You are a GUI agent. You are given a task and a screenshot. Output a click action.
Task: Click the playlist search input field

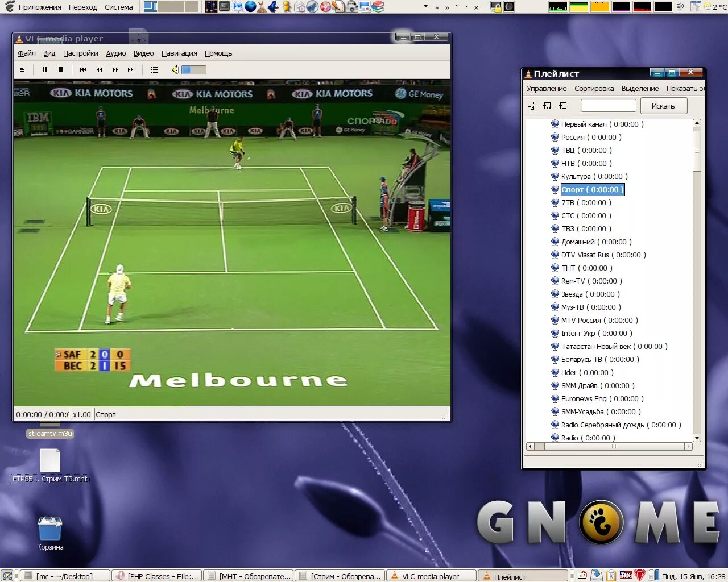click(x=608, y=105)
